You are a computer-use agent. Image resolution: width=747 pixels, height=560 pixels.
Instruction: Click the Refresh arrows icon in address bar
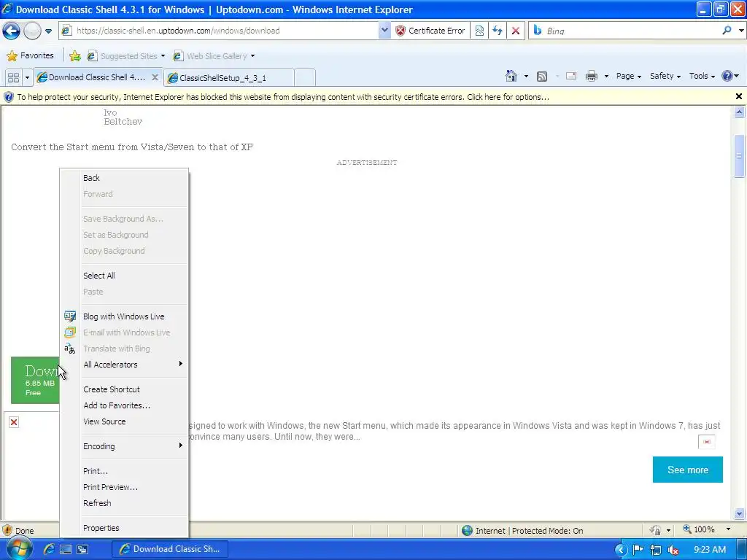pos(498,31)
